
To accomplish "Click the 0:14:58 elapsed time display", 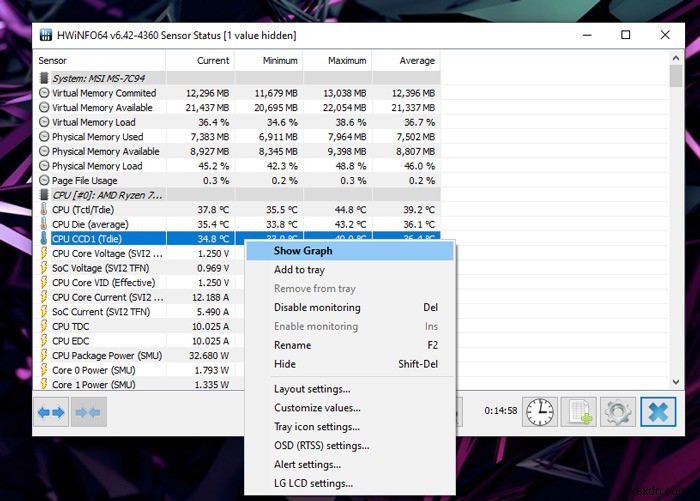I will coord(500,410).
